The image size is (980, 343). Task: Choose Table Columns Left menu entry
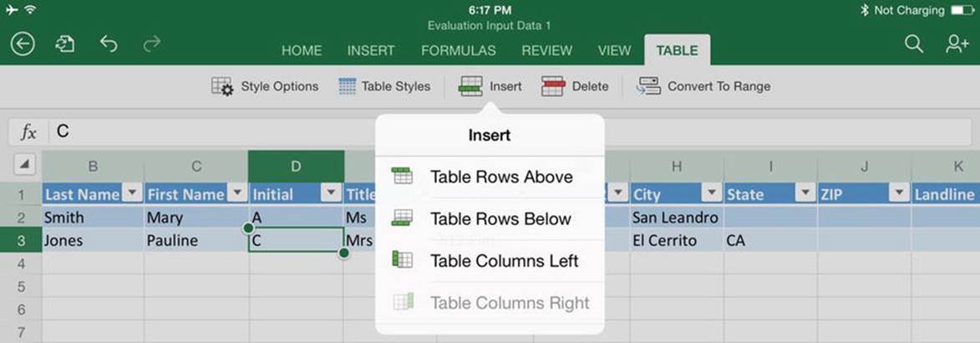click(490, 260)
